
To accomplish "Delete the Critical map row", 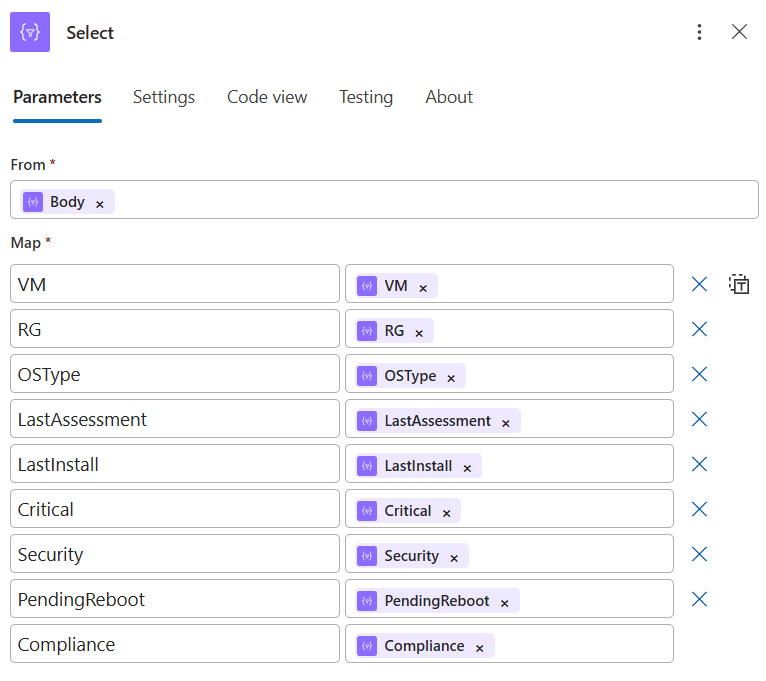I will (x=699, y=509).
